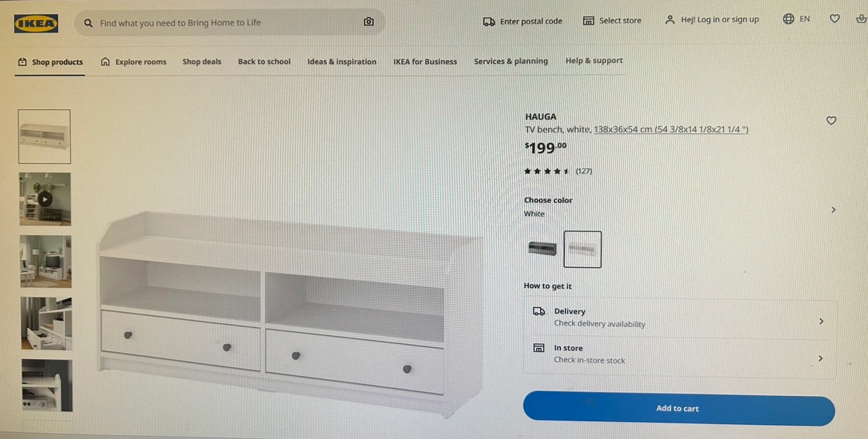
Task: Play the product video thumbnail
Action: (x=45, y=199)
